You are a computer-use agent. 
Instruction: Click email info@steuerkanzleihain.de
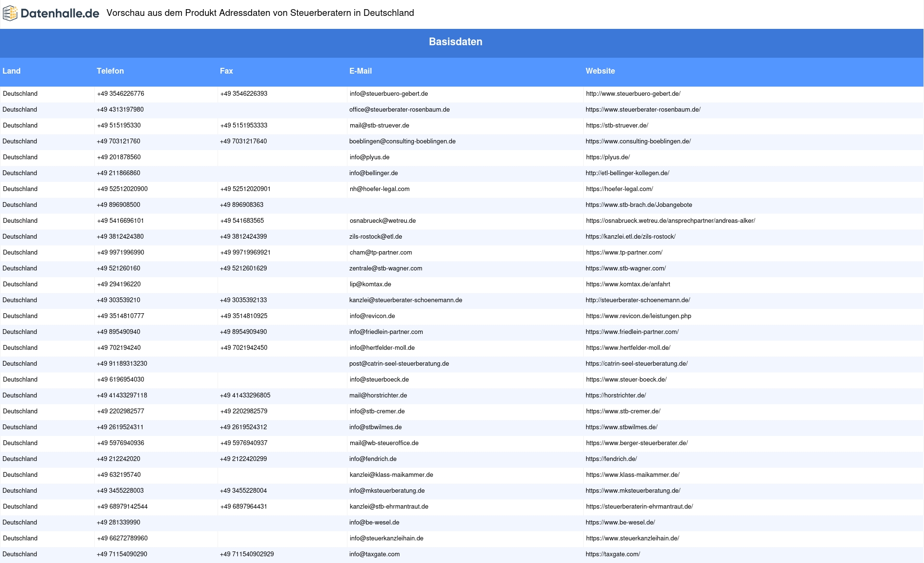(x=386, y=538)
